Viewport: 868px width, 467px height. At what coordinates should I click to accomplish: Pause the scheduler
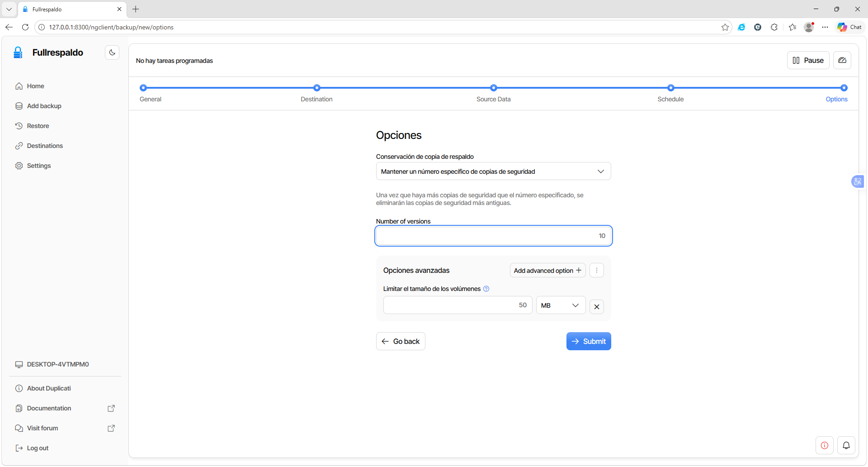[x=808, y=60]
